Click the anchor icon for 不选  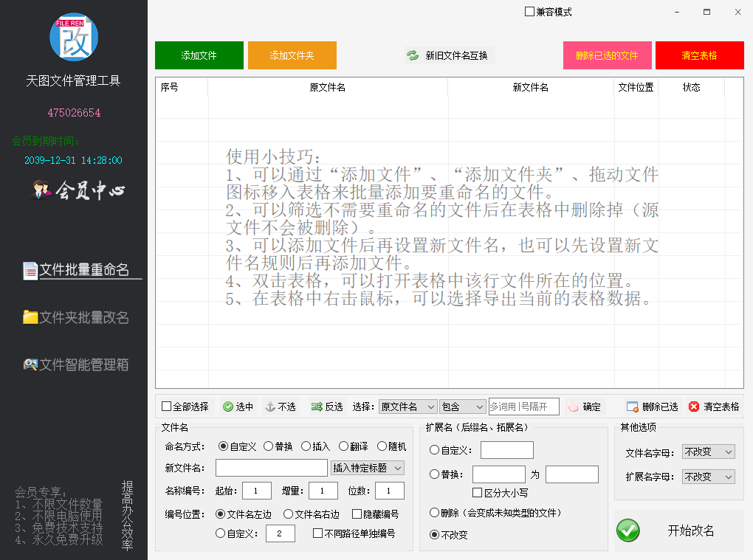pos(270,407)
